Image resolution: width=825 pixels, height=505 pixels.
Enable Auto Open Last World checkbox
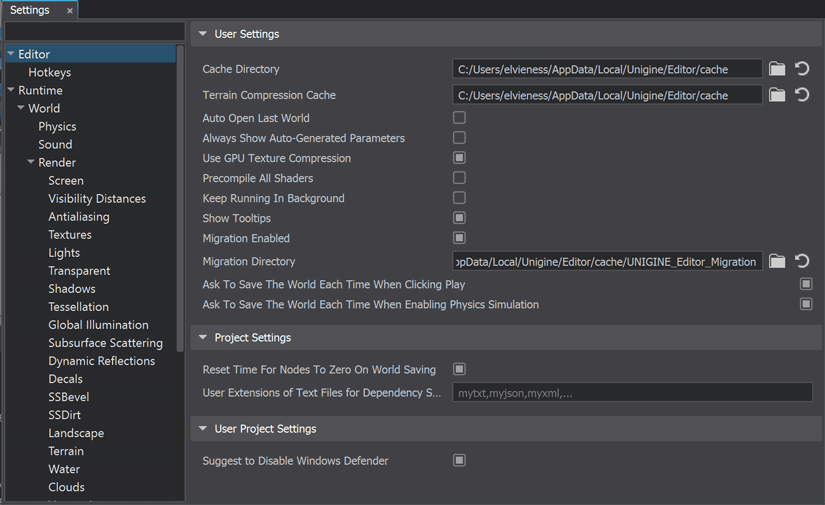click(x=459, y=118)
